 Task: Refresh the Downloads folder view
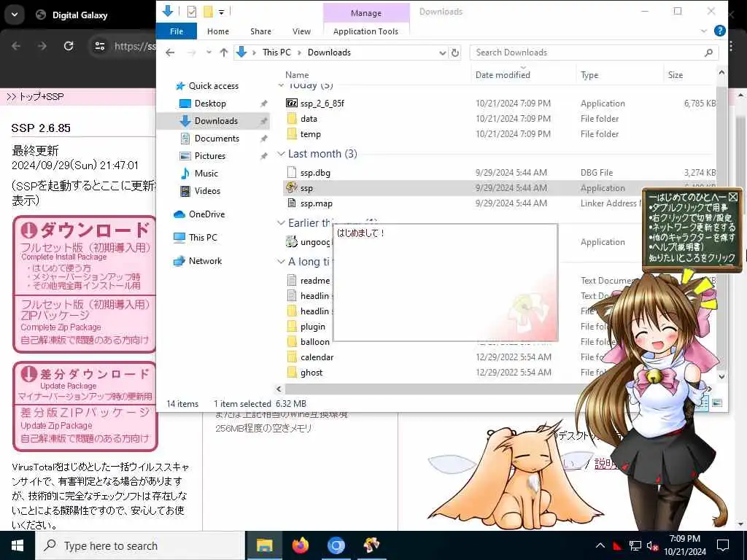455,52
